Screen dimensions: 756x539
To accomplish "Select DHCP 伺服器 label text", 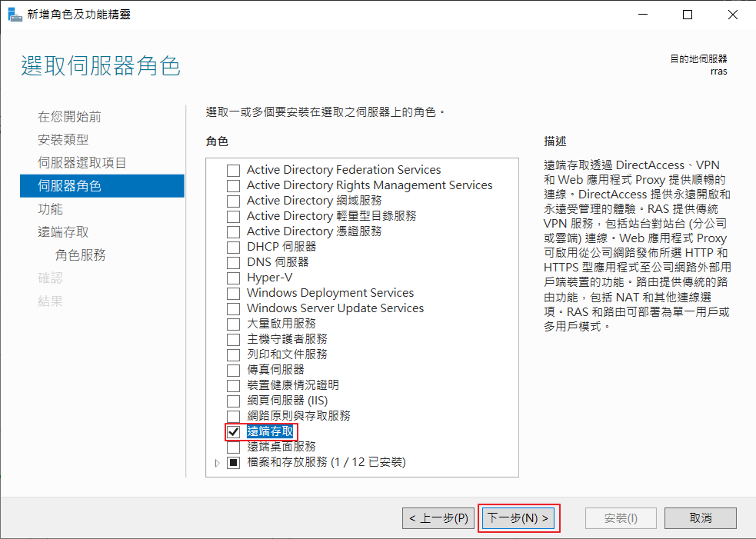I will (281, 247).
